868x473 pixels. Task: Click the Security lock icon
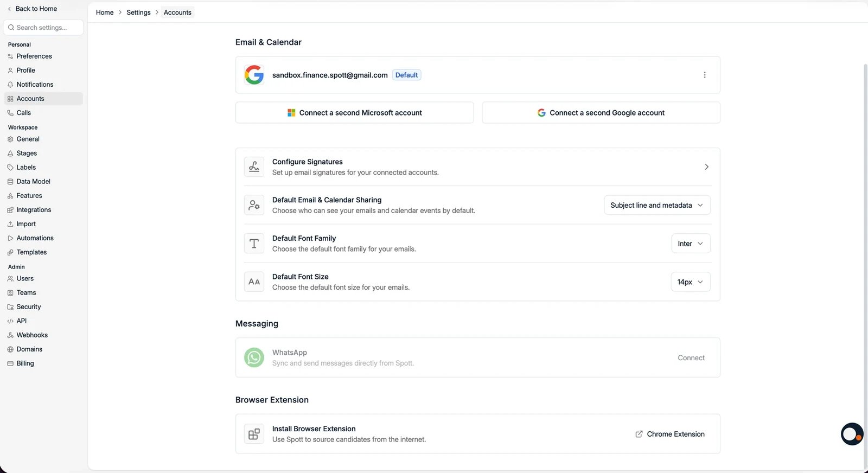10,307
